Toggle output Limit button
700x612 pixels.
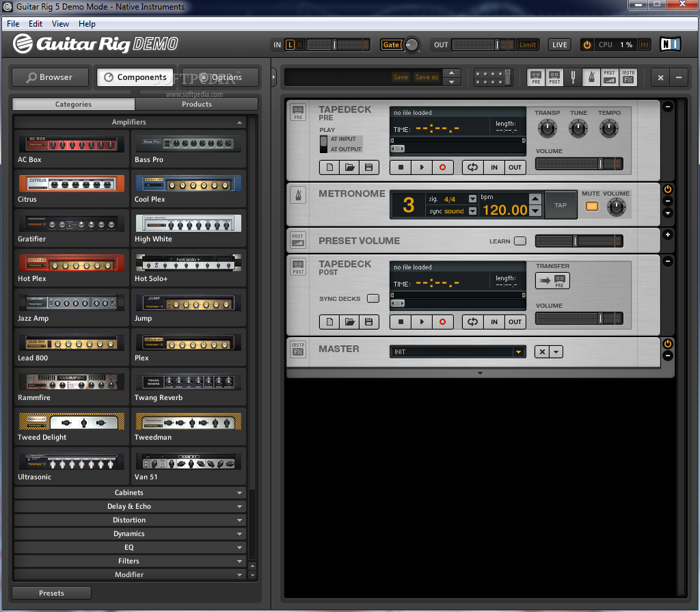point(527,44)
